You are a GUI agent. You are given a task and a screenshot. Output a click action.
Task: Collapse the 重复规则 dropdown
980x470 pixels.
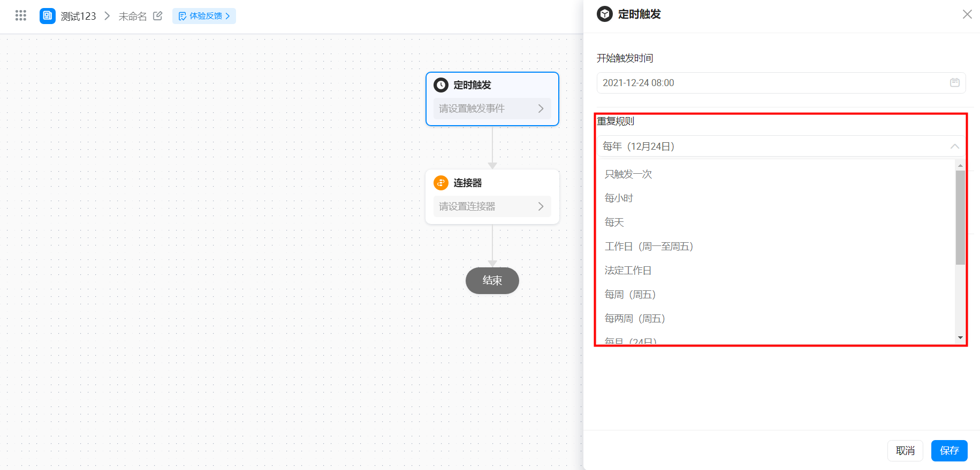coord(954,147)
